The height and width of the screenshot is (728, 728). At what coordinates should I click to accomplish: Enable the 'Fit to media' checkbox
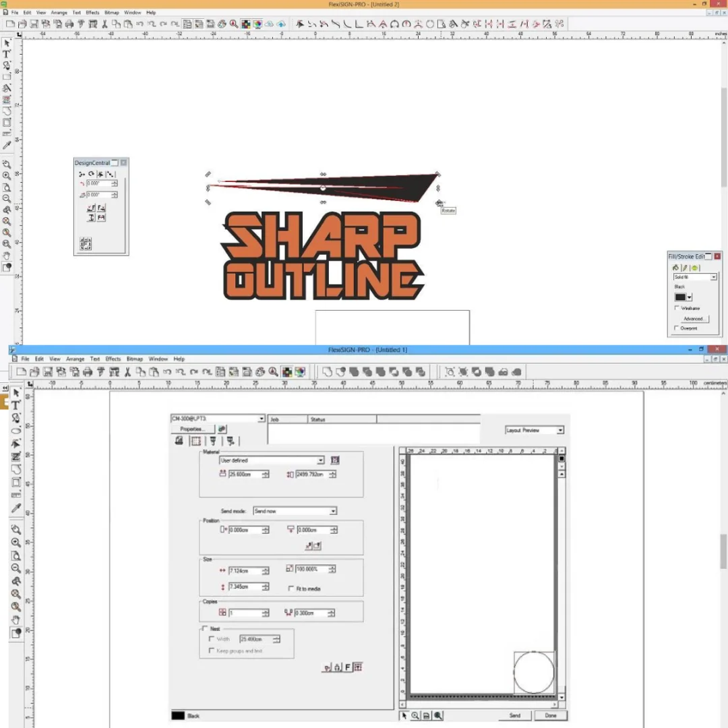[291, 588]
